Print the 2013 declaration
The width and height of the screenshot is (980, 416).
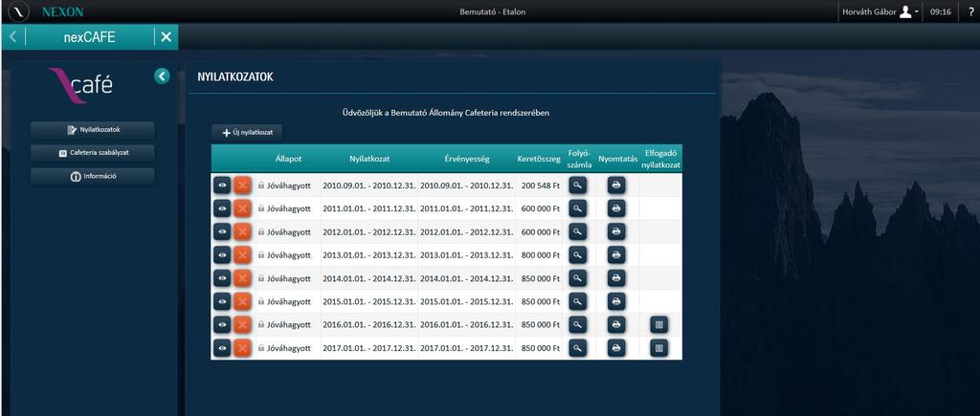(x=616, y=254)
